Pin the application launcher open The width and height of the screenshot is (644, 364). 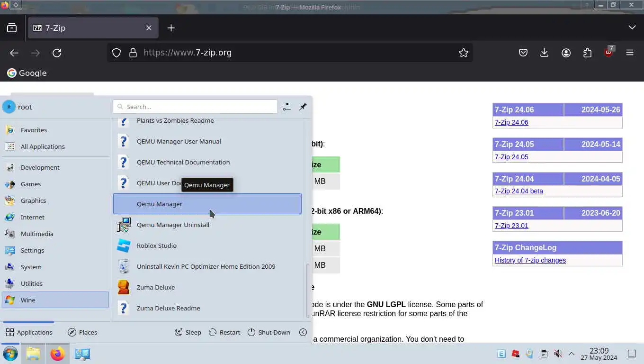pyautogui.click(x=303, y=107)
